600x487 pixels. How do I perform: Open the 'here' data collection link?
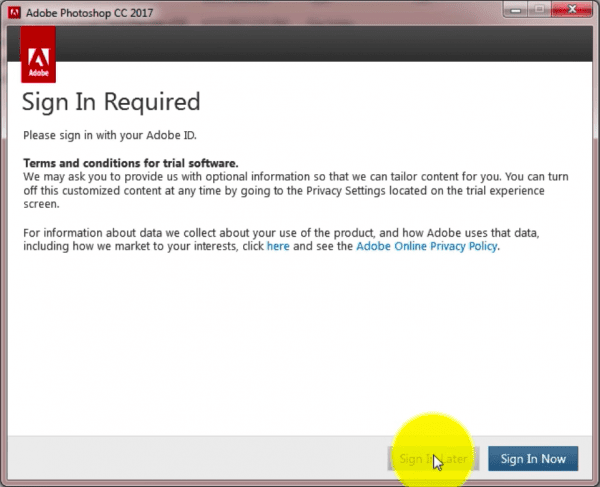point(278,246)
